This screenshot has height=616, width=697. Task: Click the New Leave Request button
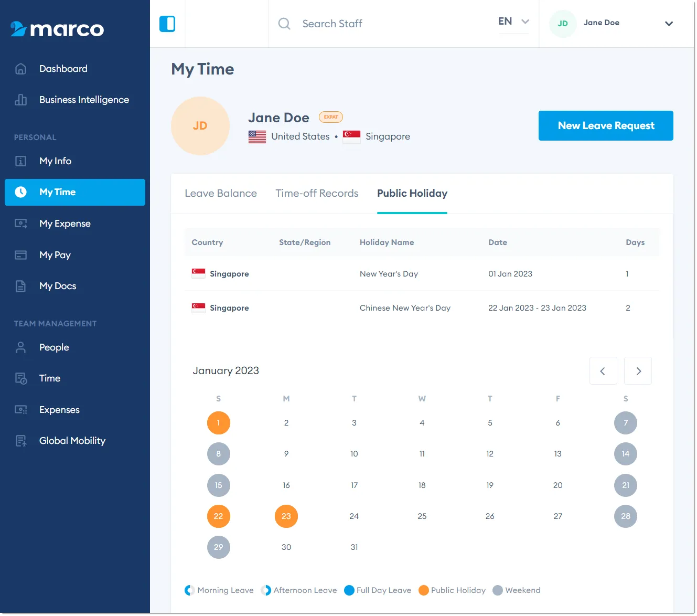tap(606, 125)
